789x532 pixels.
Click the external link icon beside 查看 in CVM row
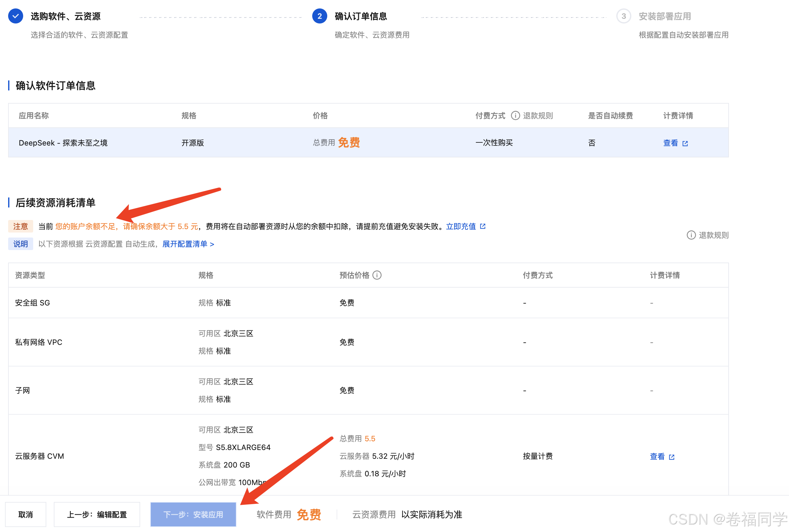coord(672,457)
